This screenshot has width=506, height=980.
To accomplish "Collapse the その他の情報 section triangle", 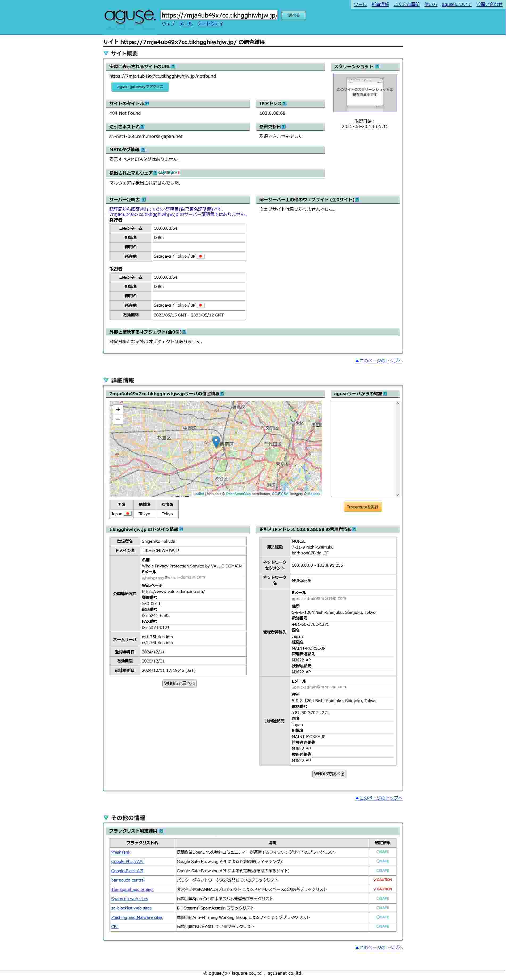I will (x=106, y=818).
